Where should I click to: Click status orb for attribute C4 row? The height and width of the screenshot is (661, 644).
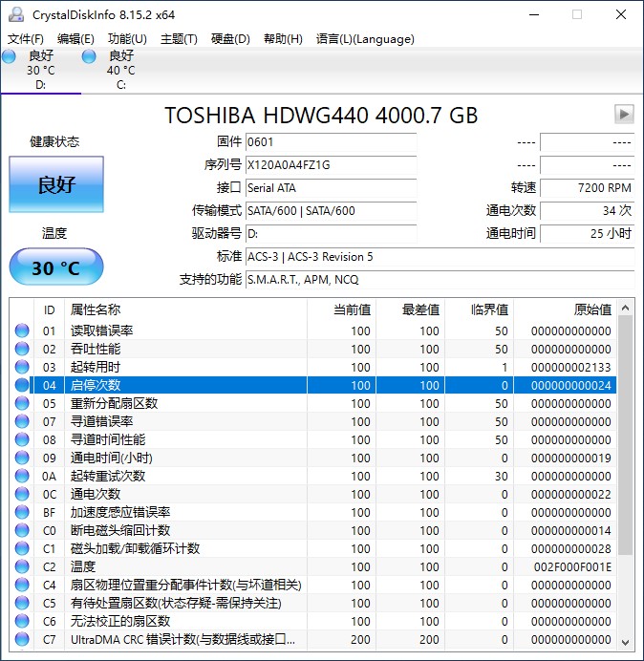(22, 585)
